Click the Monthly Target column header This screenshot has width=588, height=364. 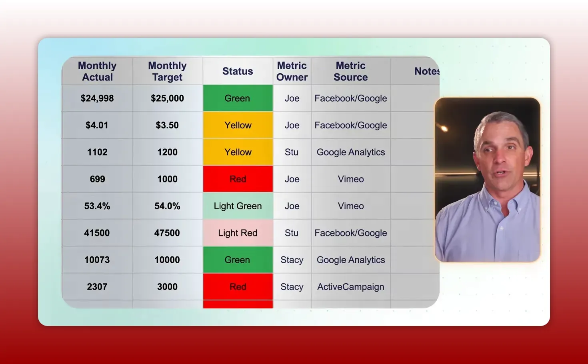click(x=167, y=71)
